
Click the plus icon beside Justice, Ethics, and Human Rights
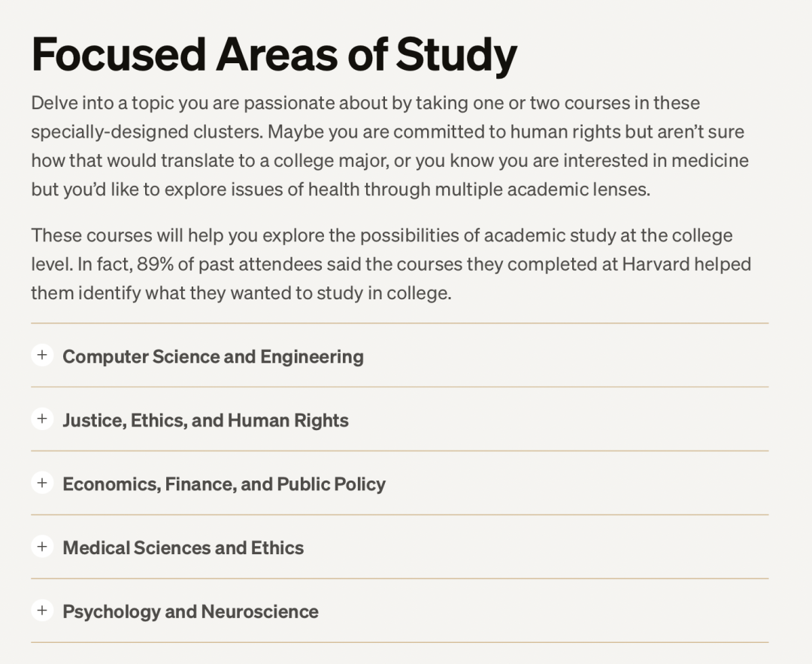(x=42, y=419)
